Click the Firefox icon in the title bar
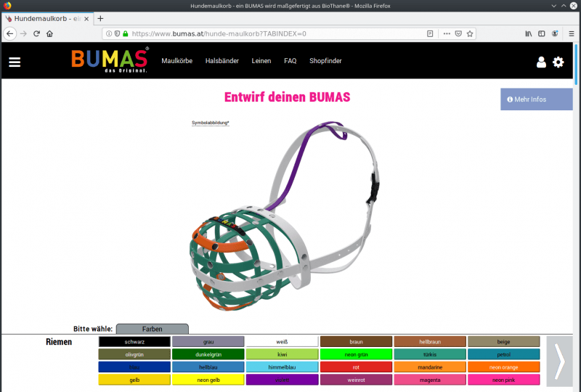This screenshot has height=392, width=581. [x=7, y=6]
